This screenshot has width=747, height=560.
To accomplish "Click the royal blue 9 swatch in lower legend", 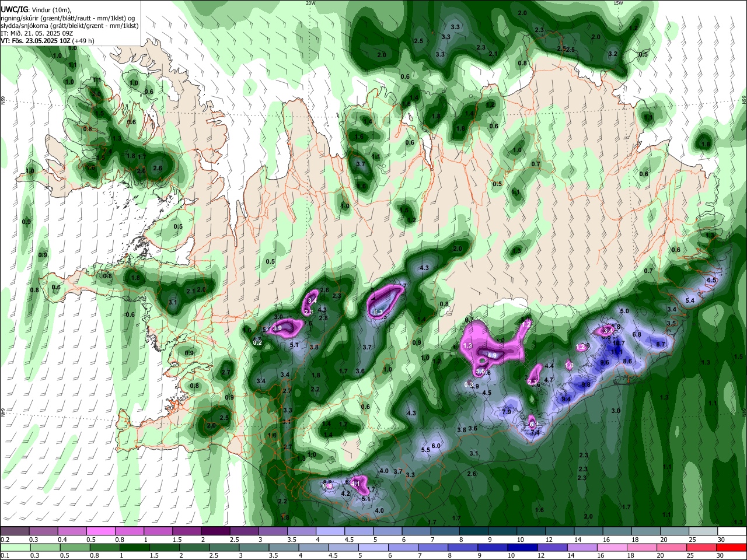I will coord(493,548).
